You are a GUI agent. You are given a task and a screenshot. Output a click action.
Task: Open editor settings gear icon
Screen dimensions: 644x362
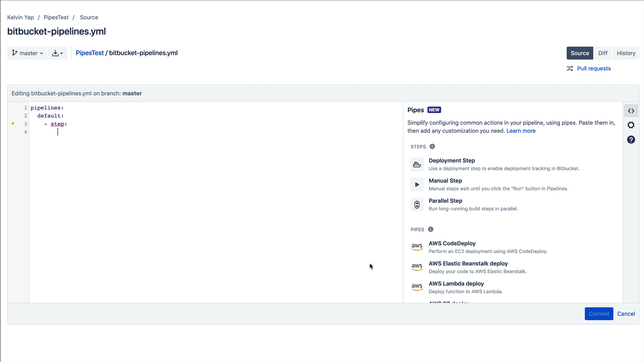tap(631, 125)
